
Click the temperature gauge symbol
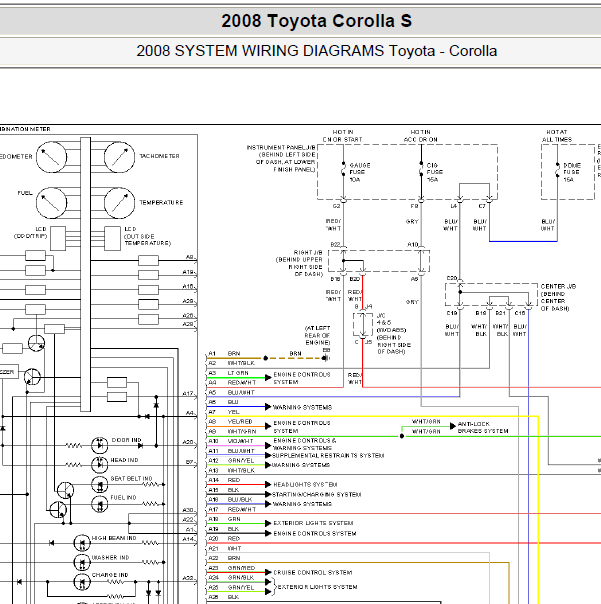119,203
